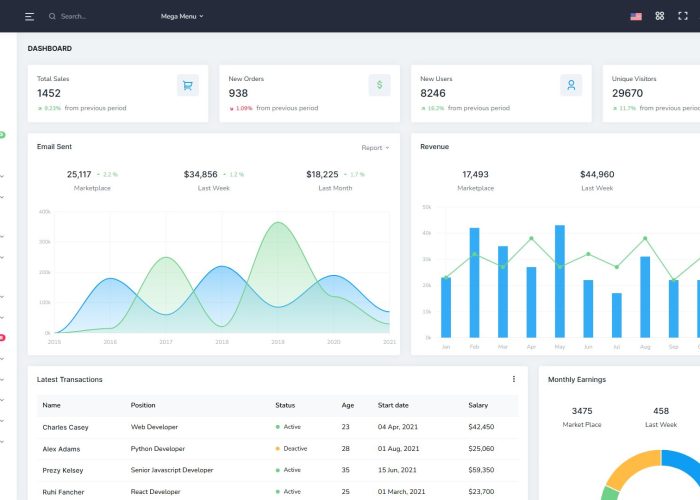The height and width of the screenshot is (500, 700).
Task: Open Latest Transactions three-dot menu
Action: (x=514, y=379)
